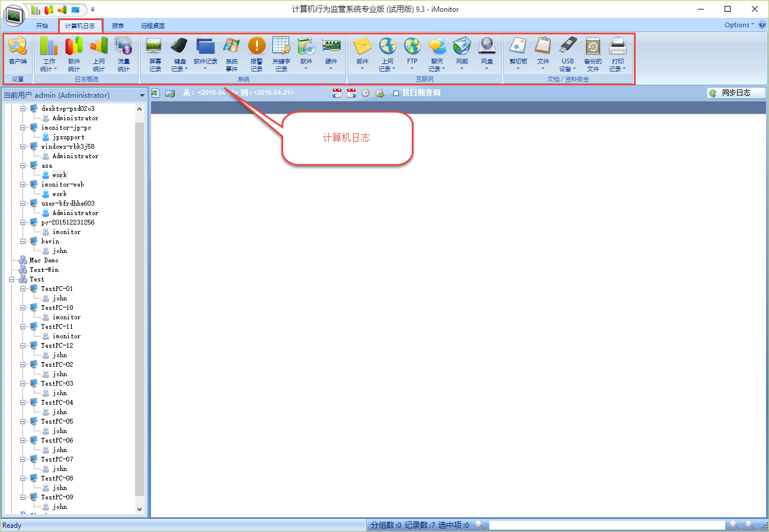This screenshot has width=769, height=532.
Task: Select the 计算机日志 tab
Action: [80, 25]
